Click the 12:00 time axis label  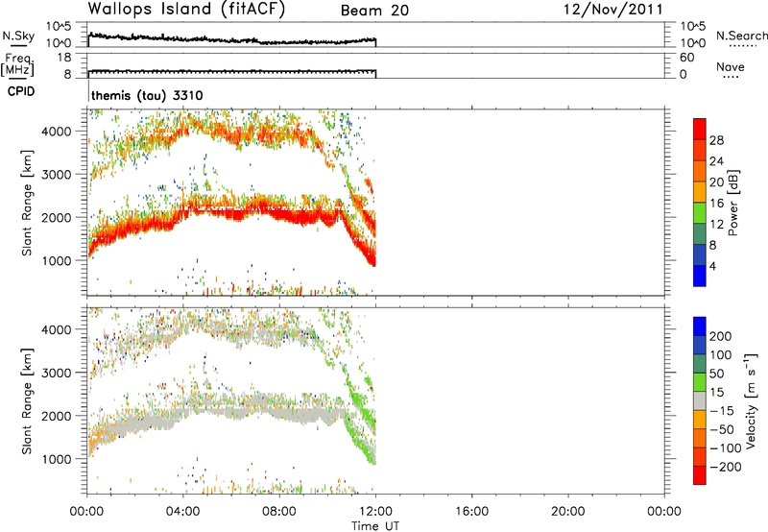click(375, 512)
